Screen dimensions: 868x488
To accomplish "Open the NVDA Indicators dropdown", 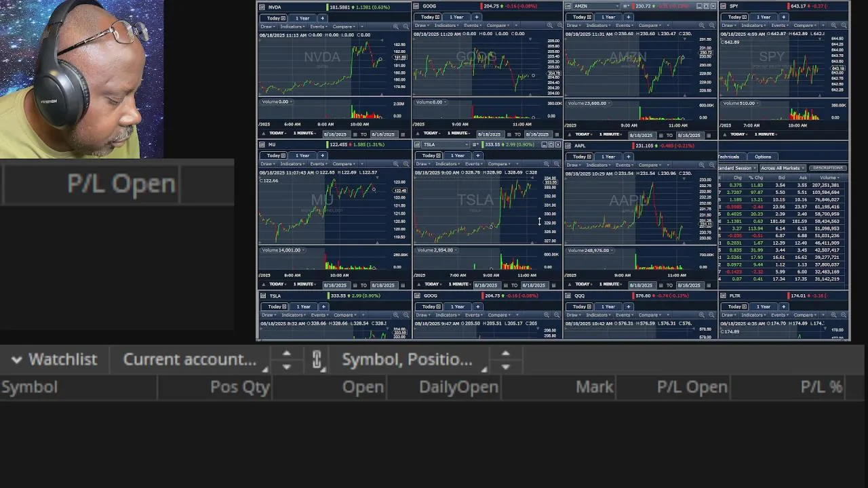I will 293,26.
